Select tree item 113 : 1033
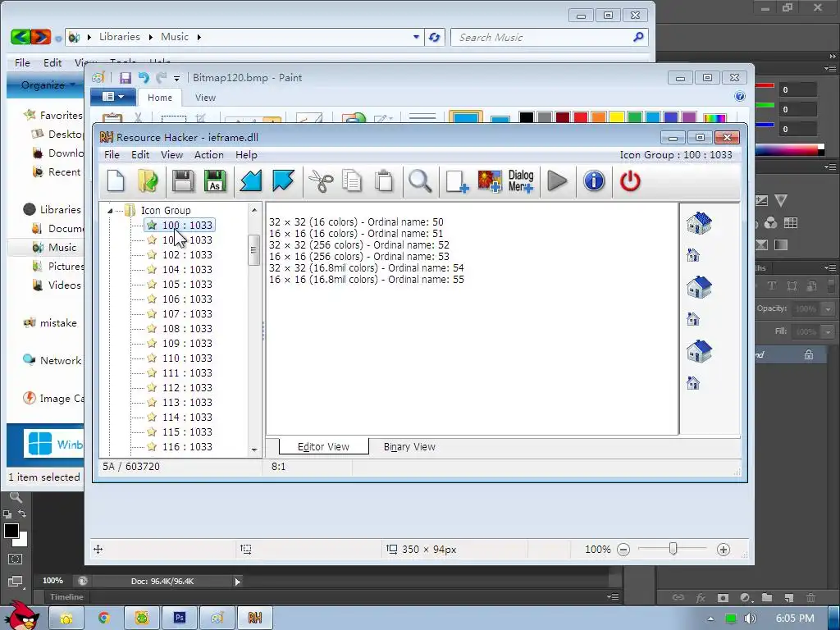 point(187,402)
